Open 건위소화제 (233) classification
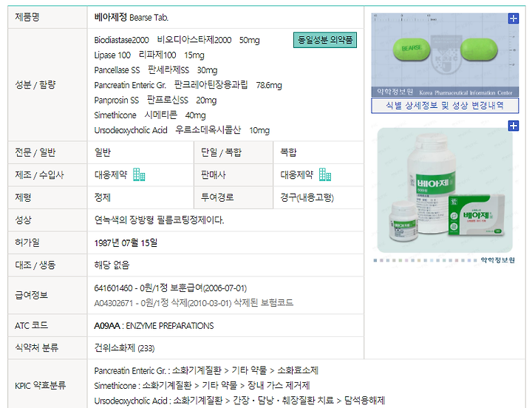 tap(125, 348)
